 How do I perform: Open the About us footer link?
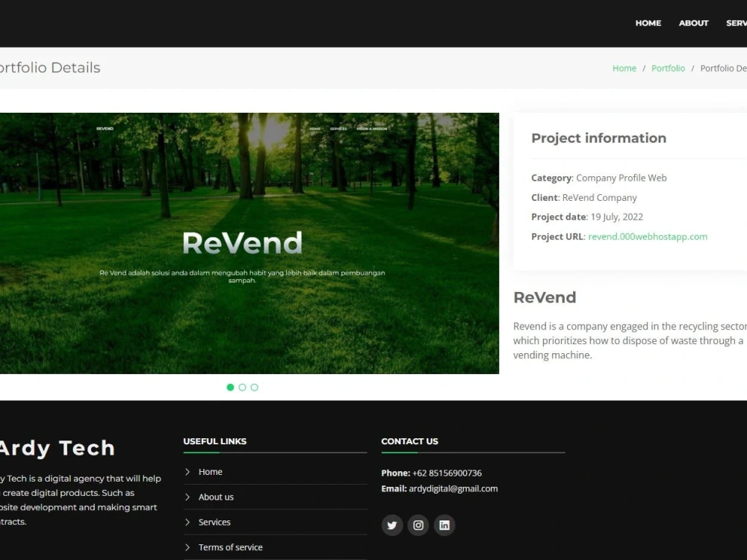216,497
